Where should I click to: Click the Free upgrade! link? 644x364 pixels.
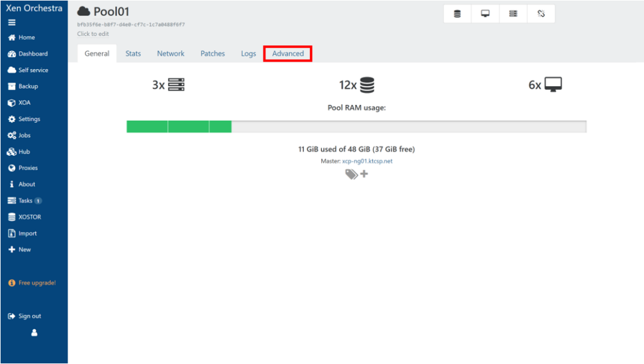pos(36,283)
